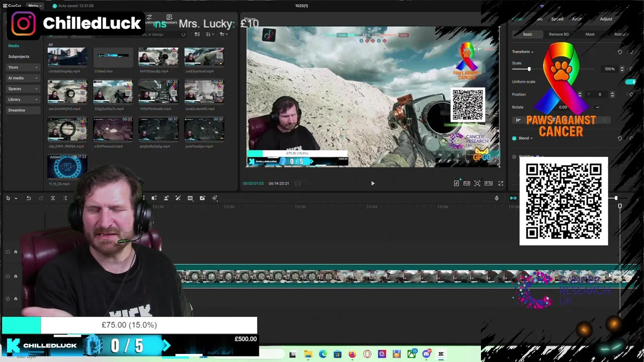This screenshot has width=644, height=362.
Task: Toggle the Blend checkbox
Action: click(514, 138)
